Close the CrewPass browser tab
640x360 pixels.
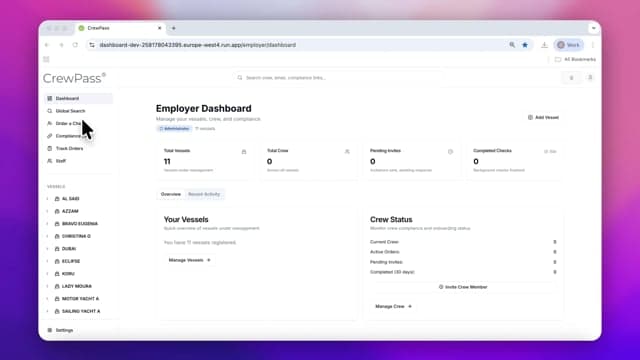(x=160, y=28)
